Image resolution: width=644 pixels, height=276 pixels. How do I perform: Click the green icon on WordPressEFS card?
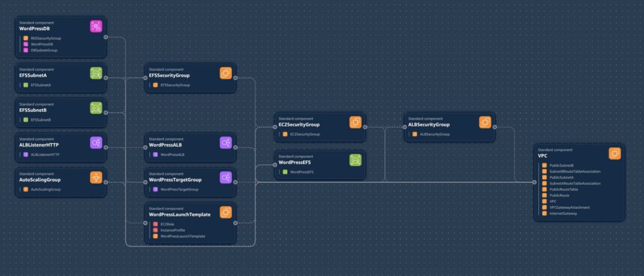coord(355,160)
